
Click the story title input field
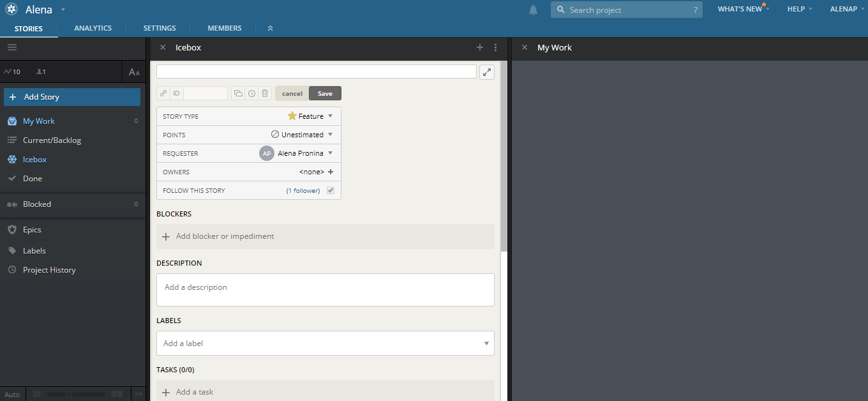tap(317, 72)
